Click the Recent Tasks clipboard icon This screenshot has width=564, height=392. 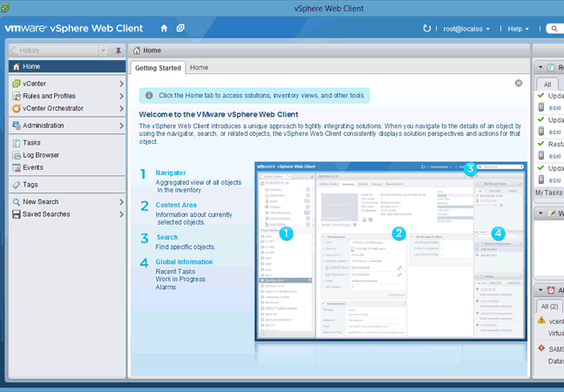tap(551, 67)
